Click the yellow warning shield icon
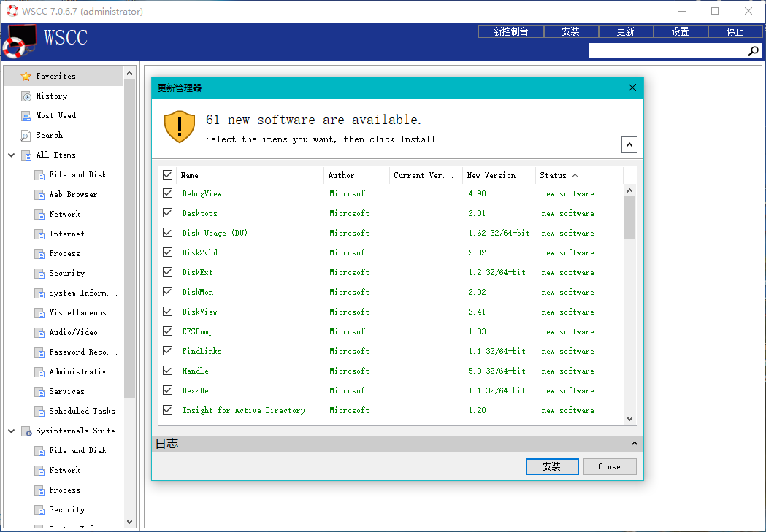Screen dimensions: 766x532 pyautogui.click(x=180, y=126)
